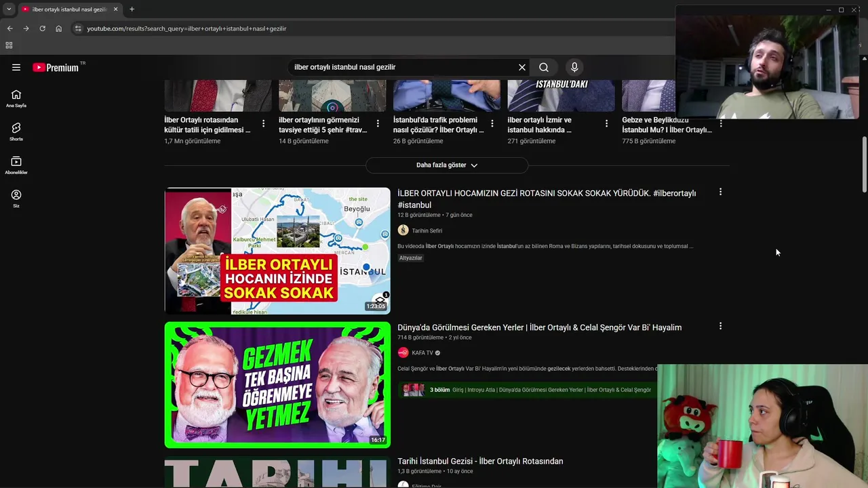Click the KAFA TV channel avatar
The image size is (868, 488).
click(x=403, y=352)
